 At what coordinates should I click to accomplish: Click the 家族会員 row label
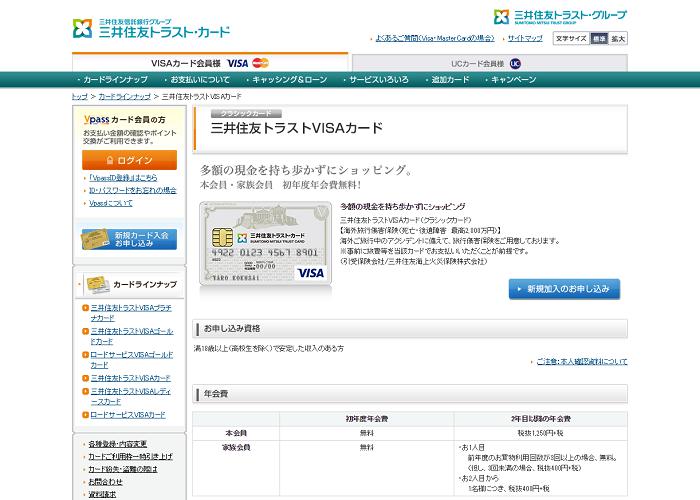tap(236, 447)
